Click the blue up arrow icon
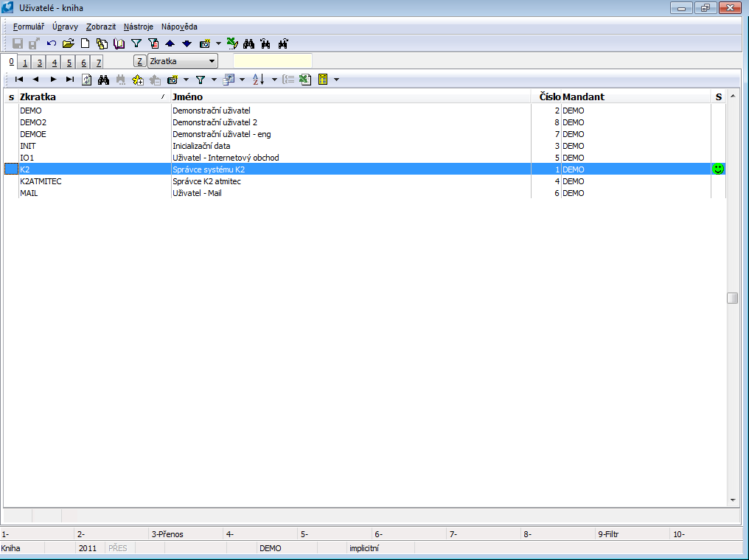Image resolution: width=749 pixels, height=560 pixels. coord(170,44)
